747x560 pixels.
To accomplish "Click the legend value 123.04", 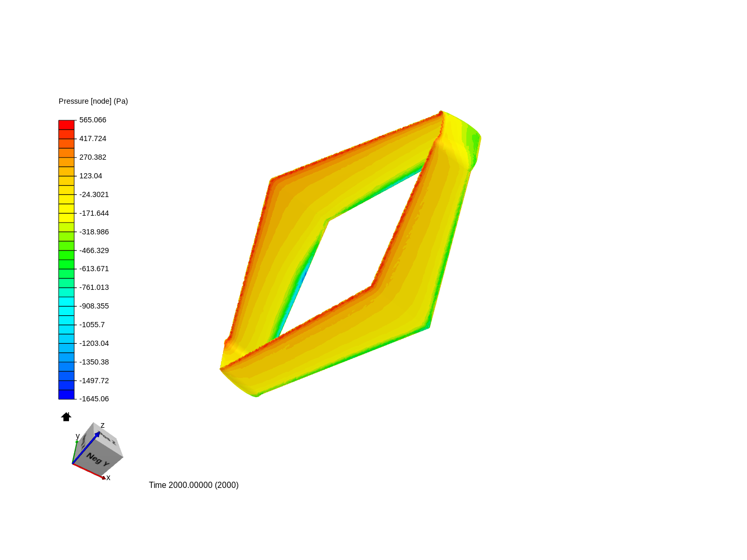I will (91, 176).
